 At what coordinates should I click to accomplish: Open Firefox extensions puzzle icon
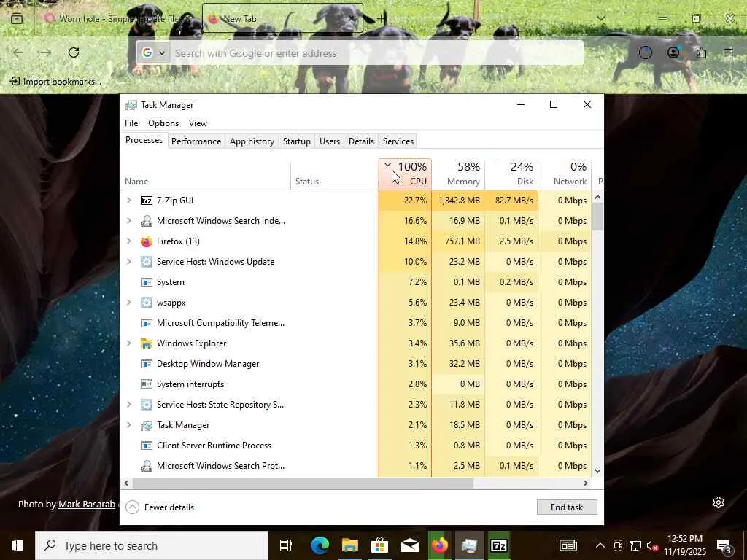tap(701, 52)
